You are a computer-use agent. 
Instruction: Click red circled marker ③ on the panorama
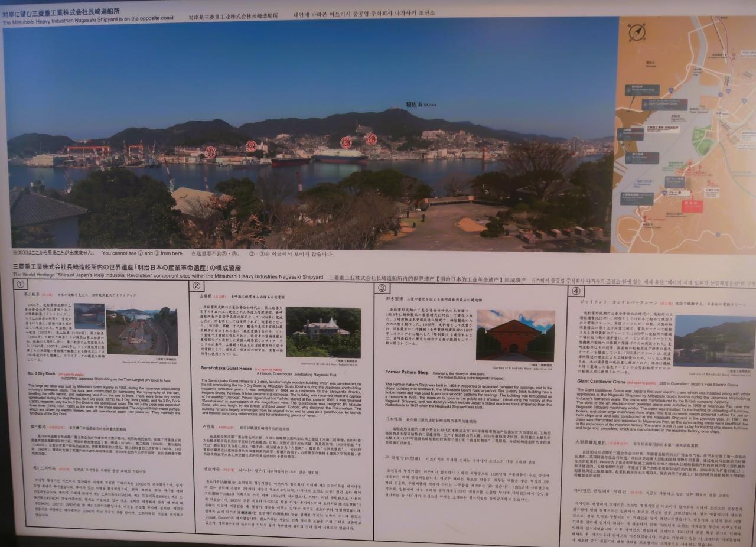(346, 142)
